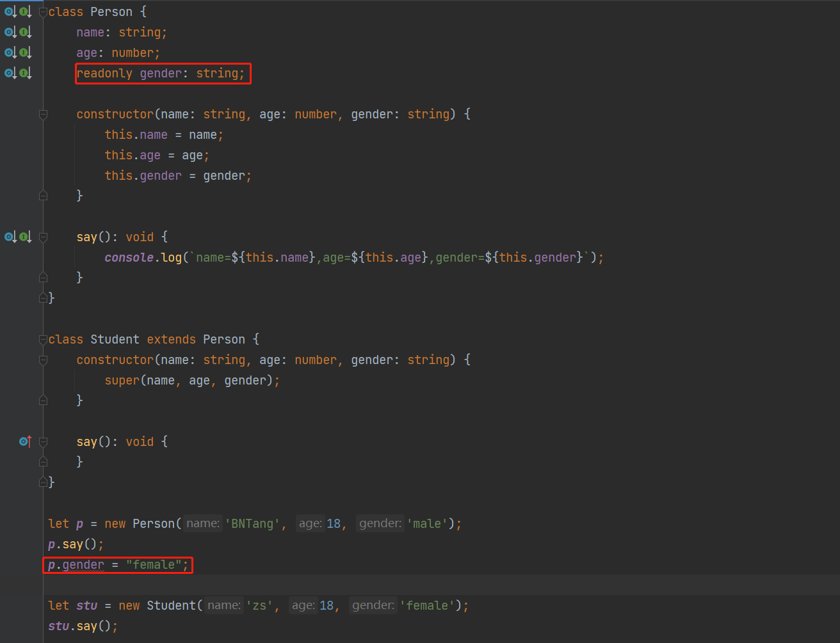Click 'extends' keyword in Student class
The width and height of the screenshot is (840, 643).
(172, 339)
